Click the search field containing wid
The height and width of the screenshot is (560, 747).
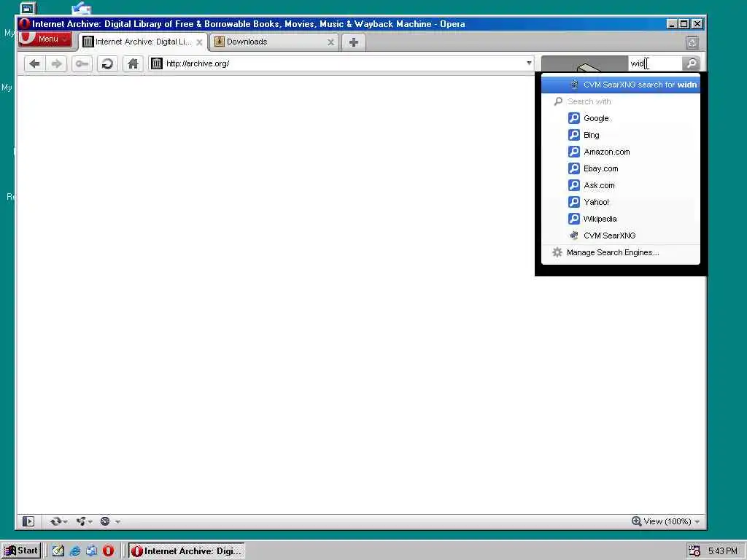pyautogui.click(x=655, y=63)
